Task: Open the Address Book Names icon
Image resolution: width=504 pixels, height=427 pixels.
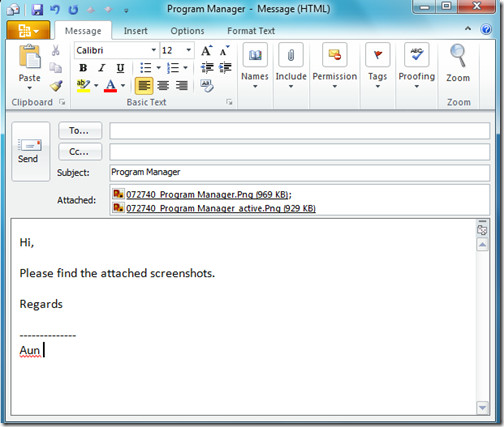Action: (255, 55)
